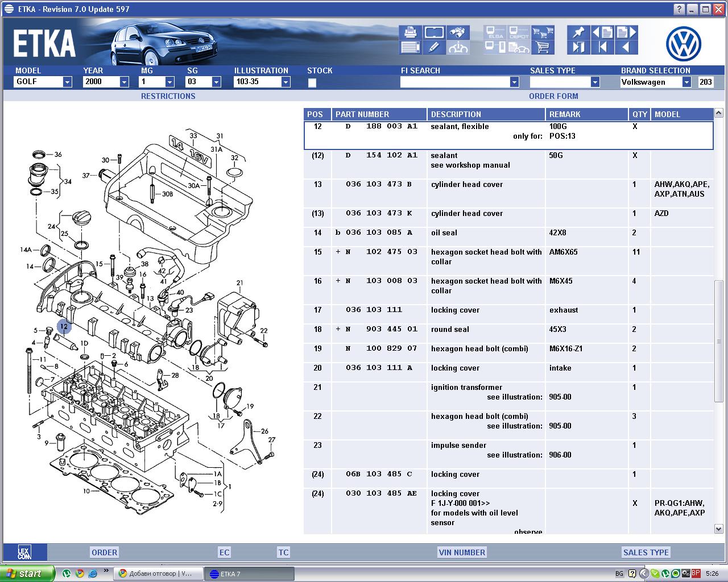Open the ILLUSTRATION dropdown 103-35
728x582 pixels.
(x=286, y=82)
